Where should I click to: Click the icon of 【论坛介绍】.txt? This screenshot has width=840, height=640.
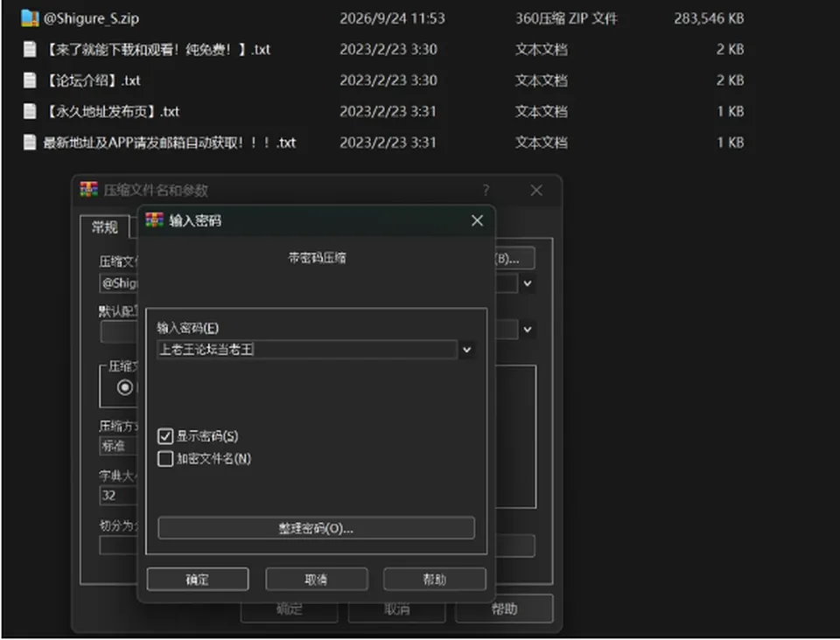tap(30, 80)
